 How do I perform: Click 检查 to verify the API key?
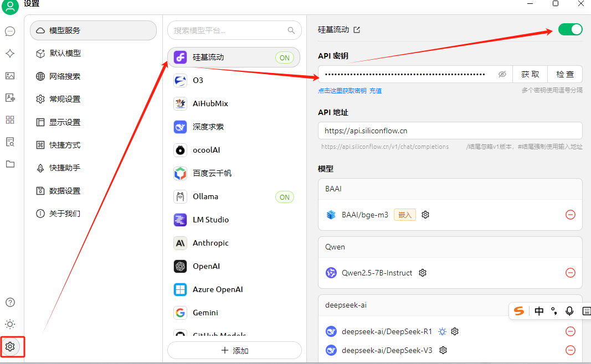click(x=564, y=74)
